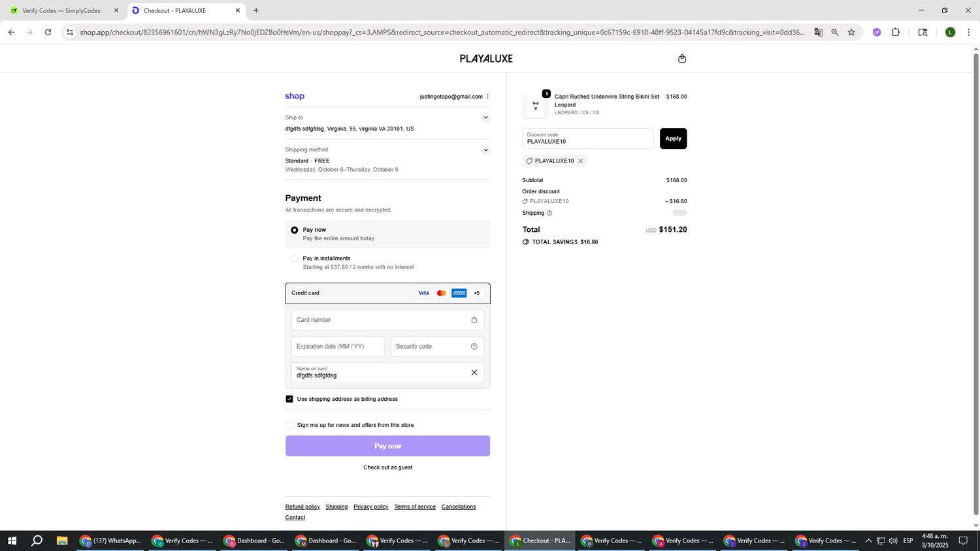Check Sign me up for news and offers
Screen dimensions: 980x551
pyautogui.click(x=289, y=425)
